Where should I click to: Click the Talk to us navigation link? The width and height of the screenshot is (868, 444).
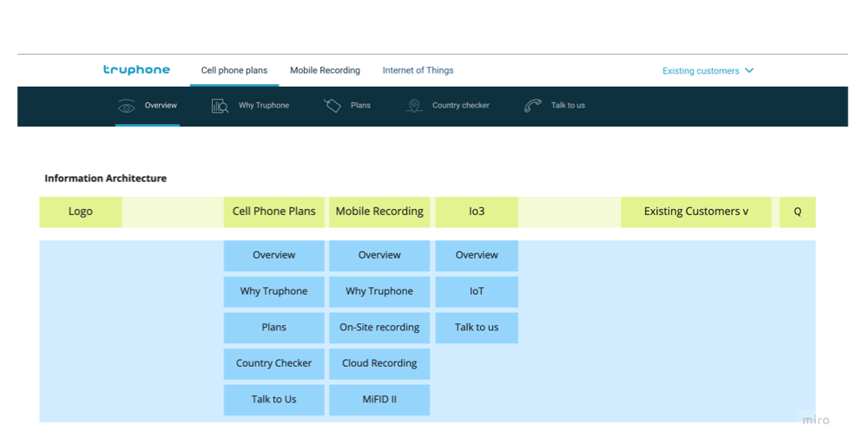point(568,106)
